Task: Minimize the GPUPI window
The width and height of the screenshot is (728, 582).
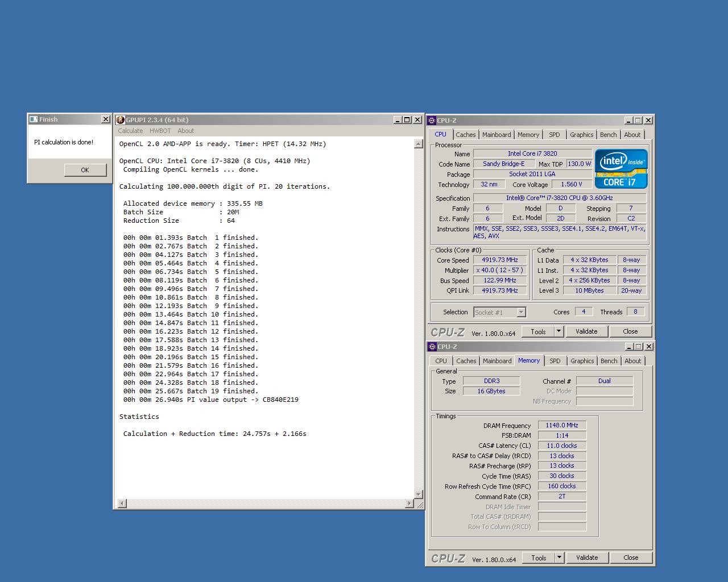Action: (398, 120)
